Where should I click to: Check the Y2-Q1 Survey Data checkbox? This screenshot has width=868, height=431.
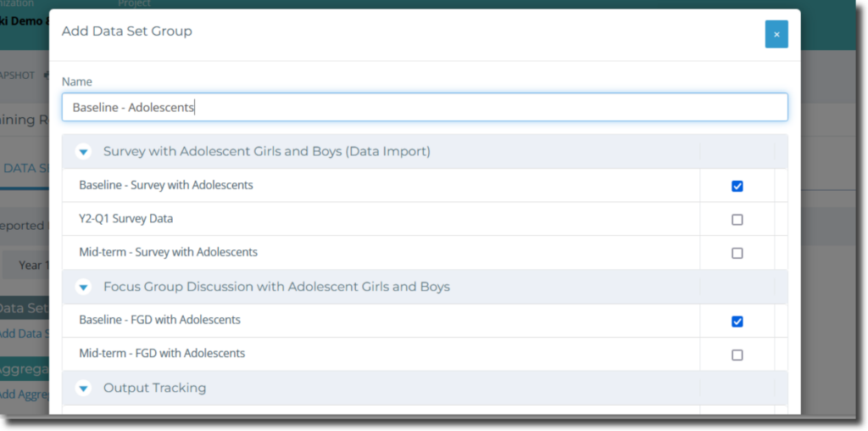737,220
